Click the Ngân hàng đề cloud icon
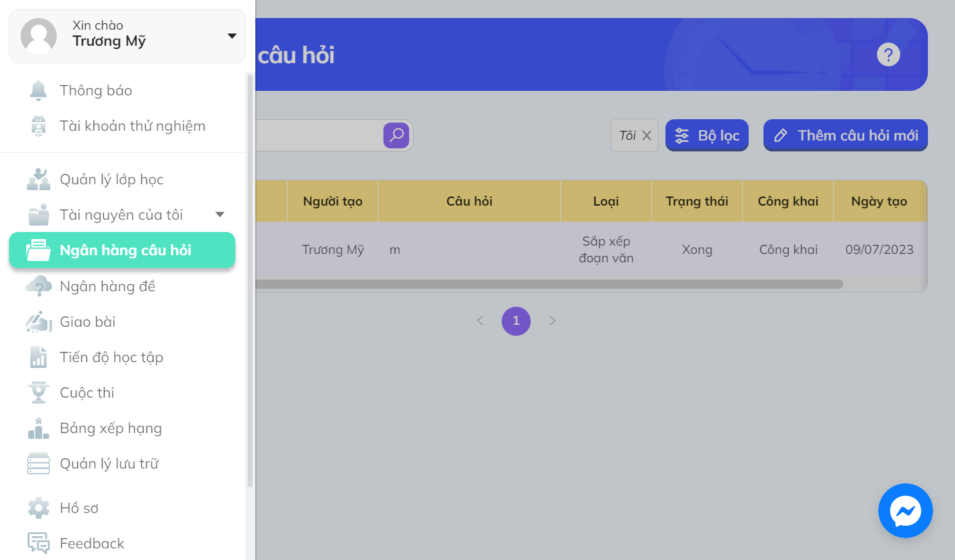Image resolution: width=955 pixels, height=560 pixels. pos(39,286)
